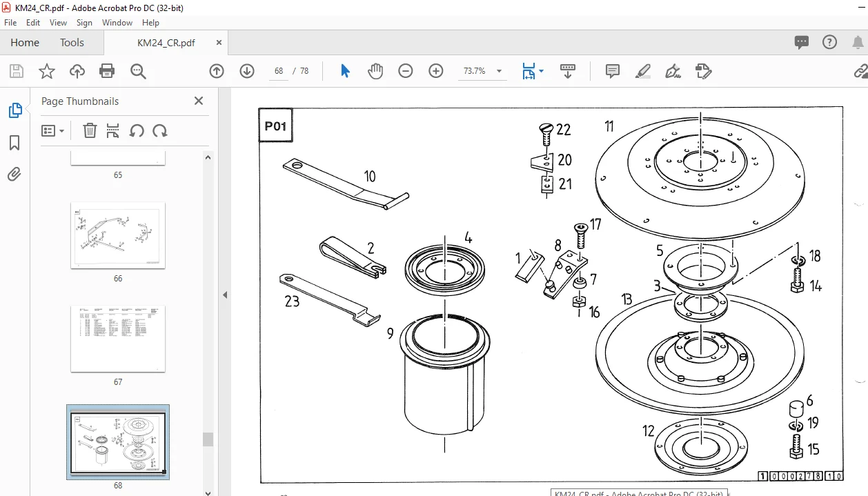The height and width of the screenshot is (496, 868).
Task: Upload file to cloud icon
Action: click(x=77, y=71)
